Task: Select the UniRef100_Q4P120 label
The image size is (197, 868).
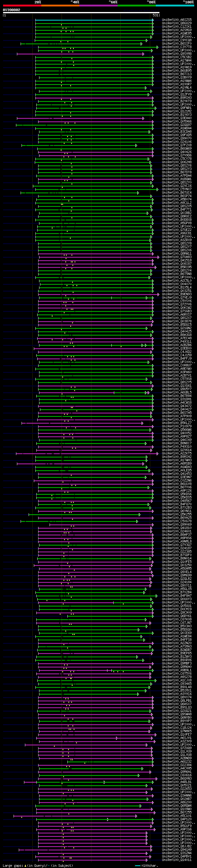Action: (x=177, y=819)
